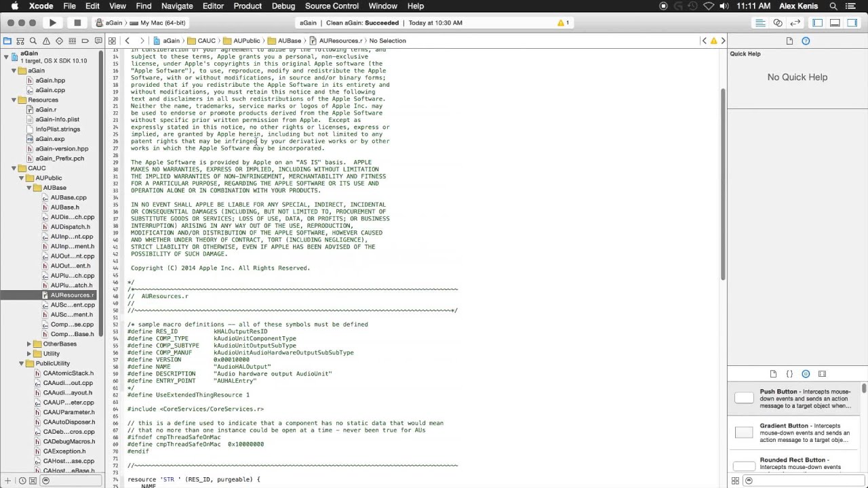Viewport: 868px width, 488px height.
Task: Jump to previous issue in jump bar
Action: pyautogui.click(x=704, y=41)
